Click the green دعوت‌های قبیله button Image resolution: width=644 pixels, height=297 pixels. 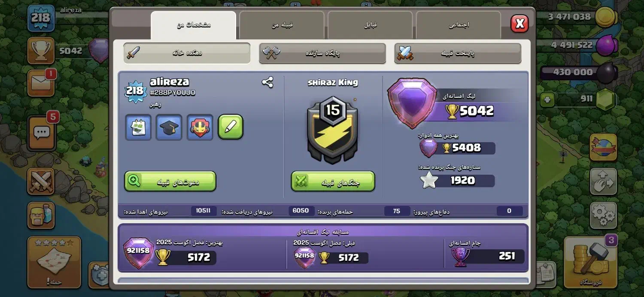coord(170,182)
